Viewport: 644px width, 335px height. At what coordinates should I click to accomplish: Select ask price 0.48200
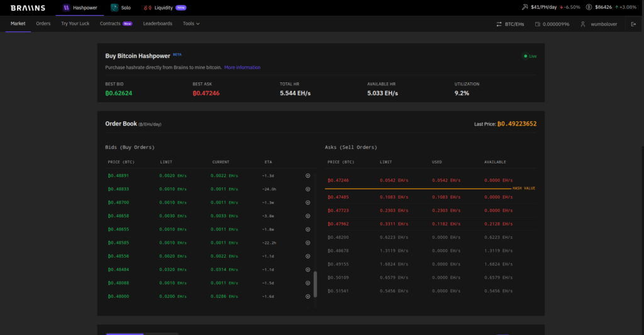[x=338, y=238]
